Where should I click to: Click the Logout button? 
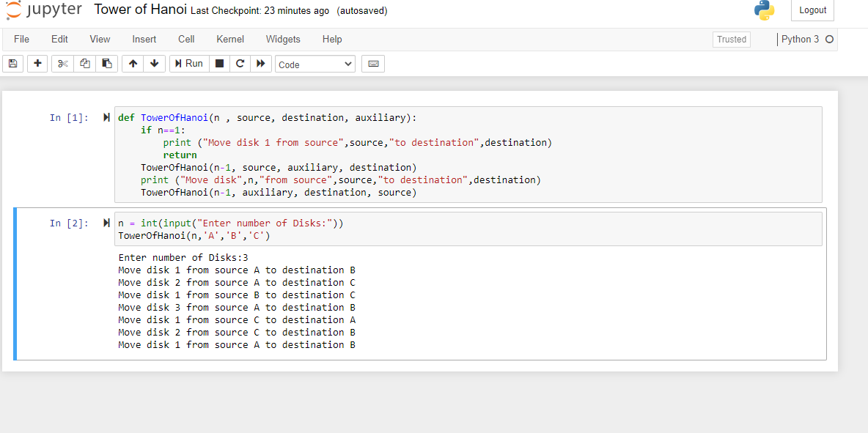812,10
